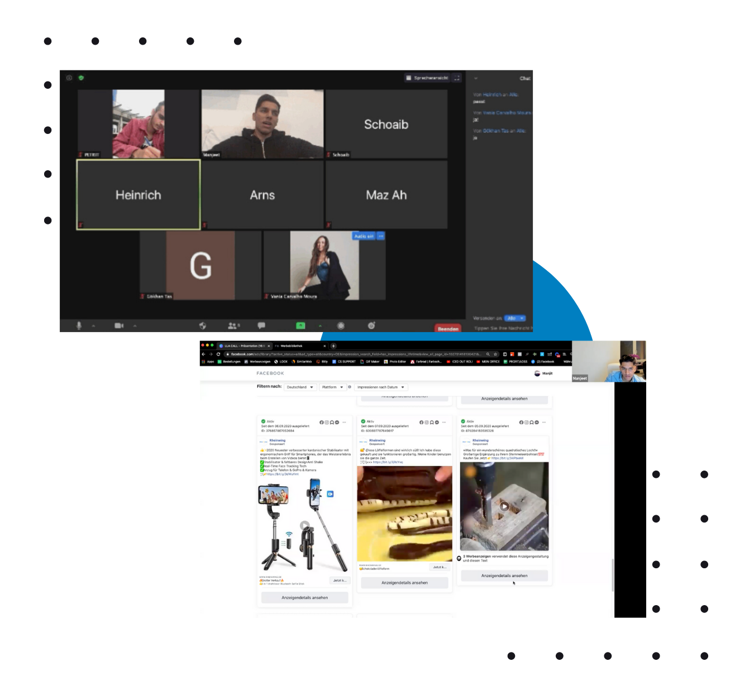Click the Zoom record icon
The image size is (754, 700).
tap(341, 325)
